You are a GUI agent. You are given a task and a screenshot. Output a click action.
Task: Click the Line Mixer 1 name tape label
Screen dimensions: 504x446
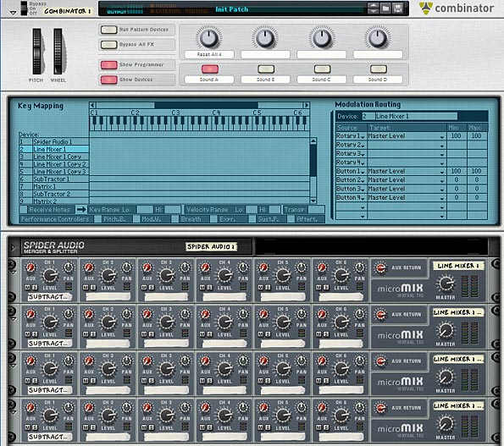pos(458,266)
